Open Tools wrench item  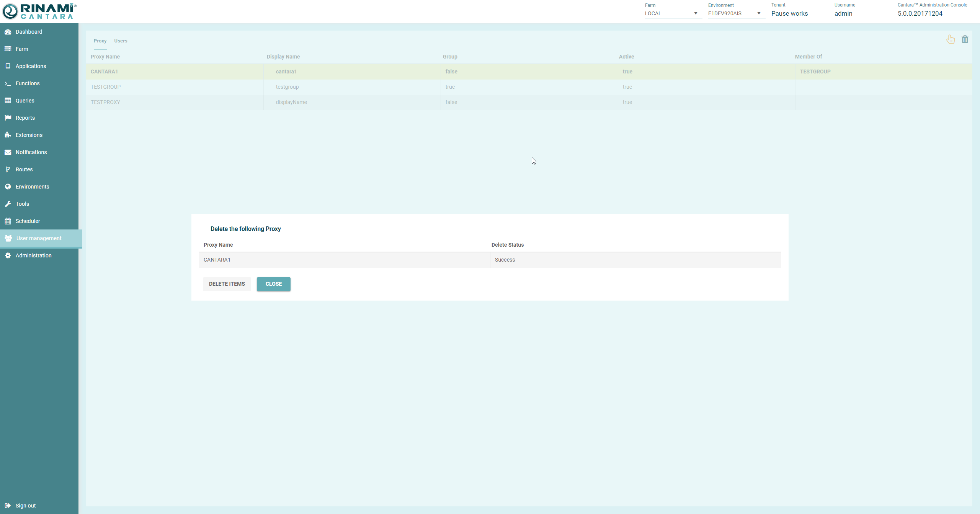[22, 204]
